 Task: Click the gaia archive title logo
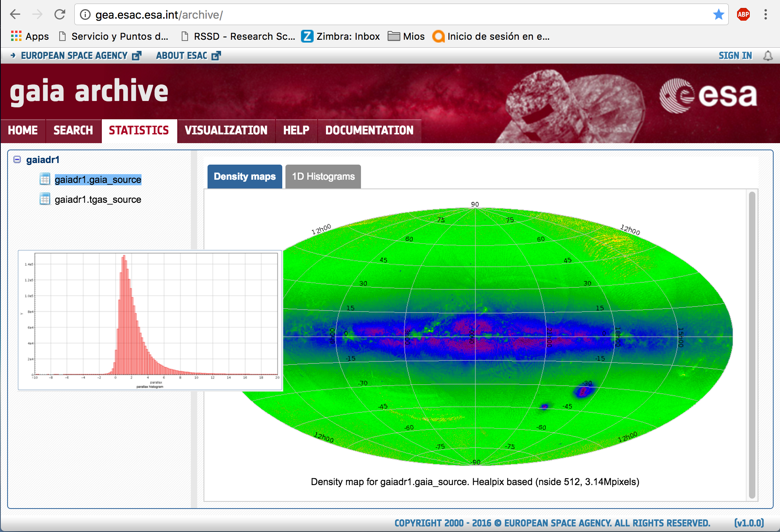[89, 91]
